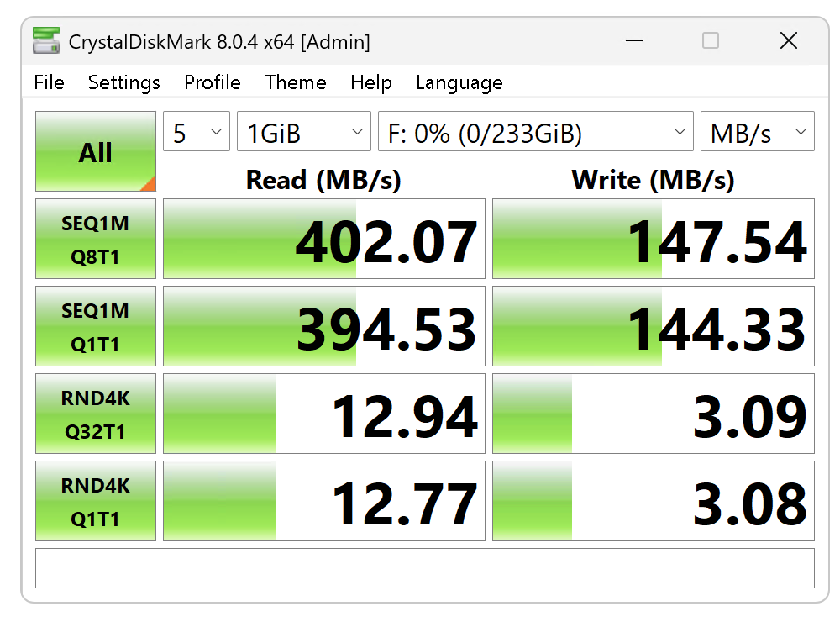Close the CrystalDiskMark window

tap(788, 40)
